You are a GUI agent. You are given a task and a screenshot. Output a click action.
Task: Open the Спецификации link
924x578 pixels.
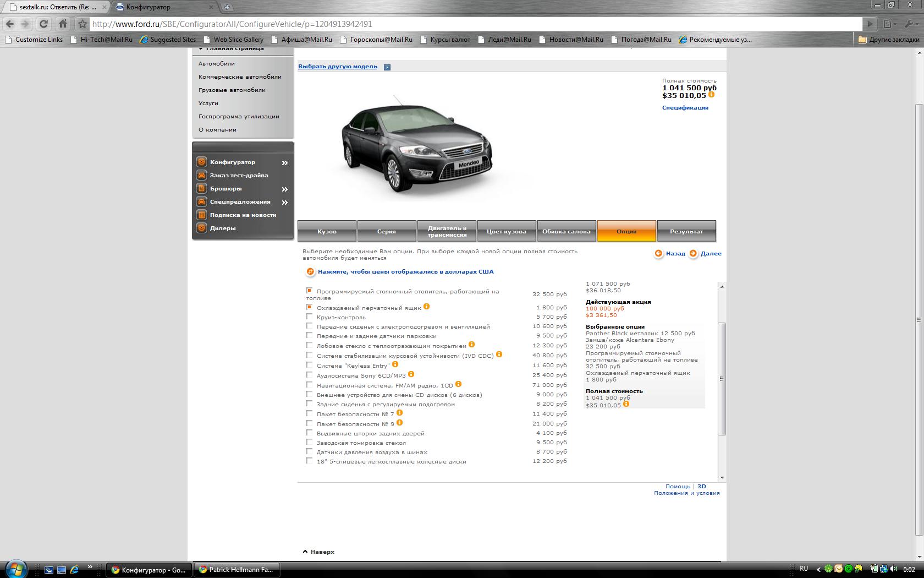(685, 108)
